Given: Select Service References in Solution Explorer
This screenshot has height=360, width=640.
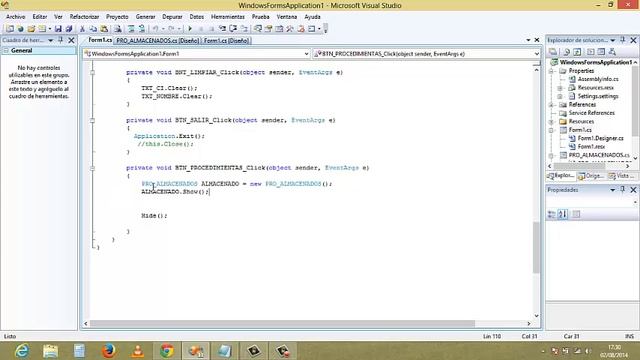Looking at the screenshot, I should coord(591,113).
